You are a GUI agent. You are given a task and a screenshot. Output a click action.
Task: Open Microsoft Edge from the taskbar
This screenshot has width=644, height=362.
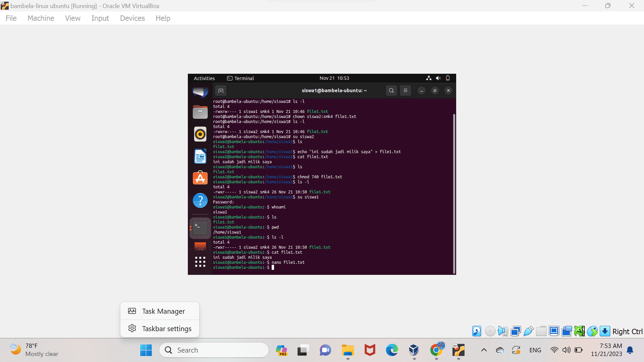click(x=392, y=350)
